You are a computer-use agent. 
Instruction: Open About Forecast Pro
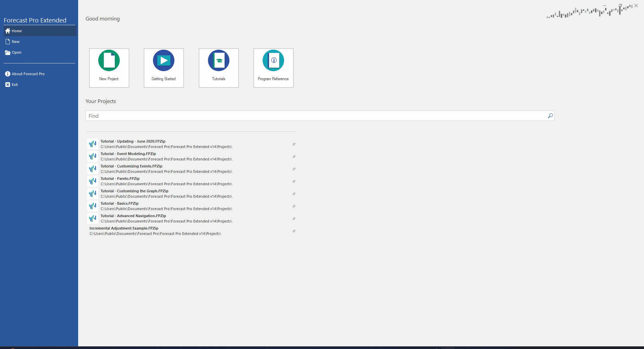pyautogui.click(x=40, y=74)
